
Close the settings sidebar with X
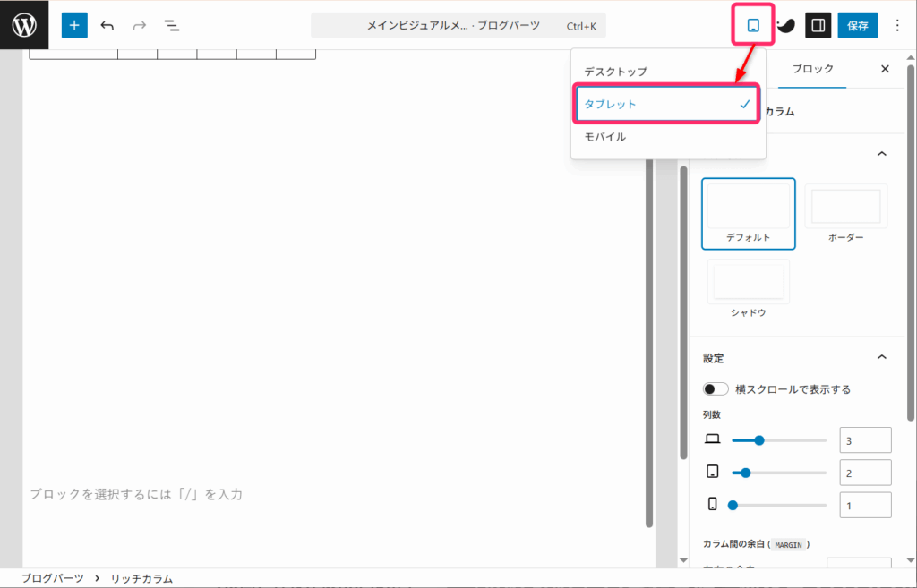pos(885,69)
